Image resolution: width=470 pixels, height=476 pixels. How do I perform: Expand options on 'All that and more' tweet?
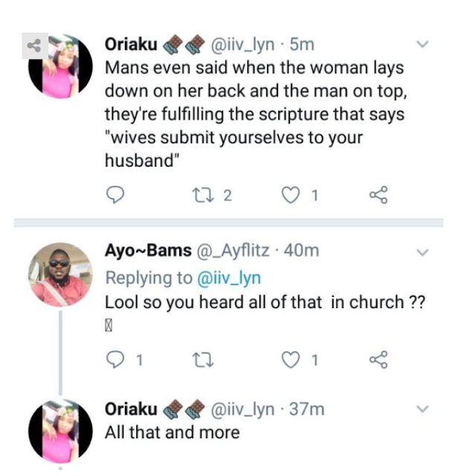coord(422,410)
